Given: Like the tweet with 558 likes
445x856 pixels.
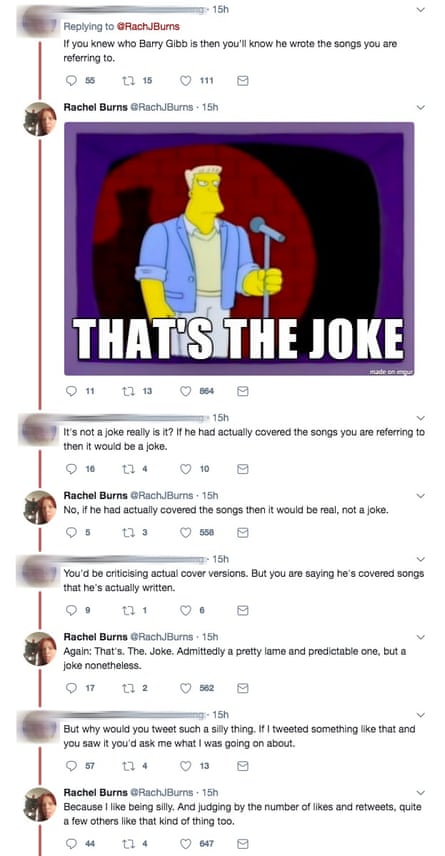Looking at the screenshot, I should tap(186, 532).
